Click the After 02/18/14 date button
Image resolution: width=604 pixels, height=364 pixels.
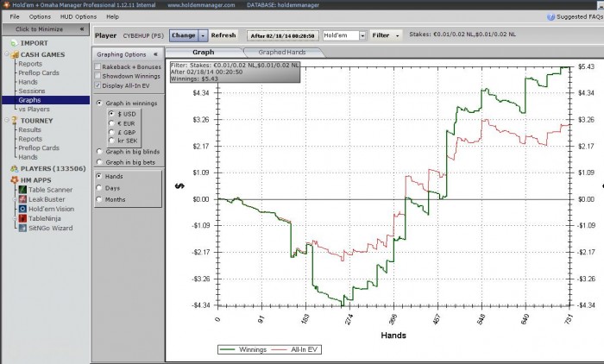pyautogui.click(x=282, y=36)
